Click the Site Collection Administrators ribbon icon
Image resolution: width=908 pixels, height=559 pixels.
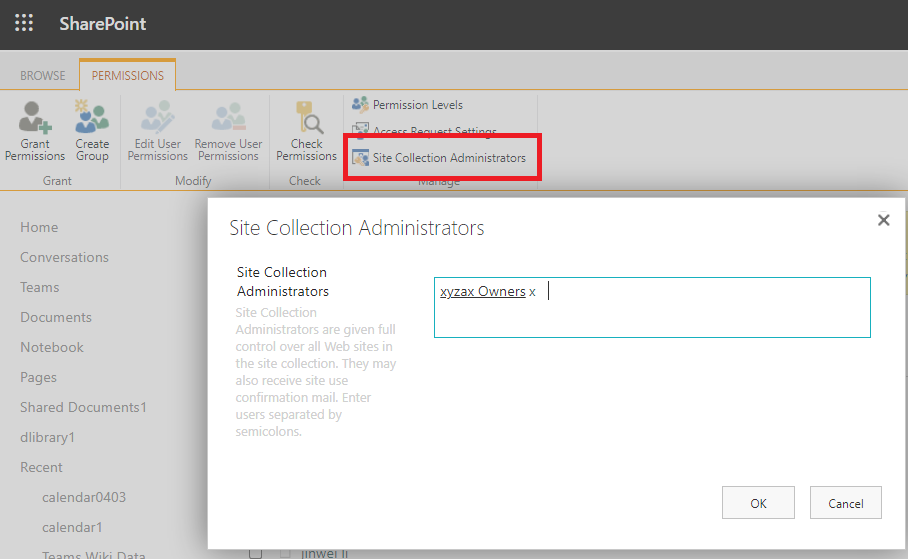(x=360, y=158)
